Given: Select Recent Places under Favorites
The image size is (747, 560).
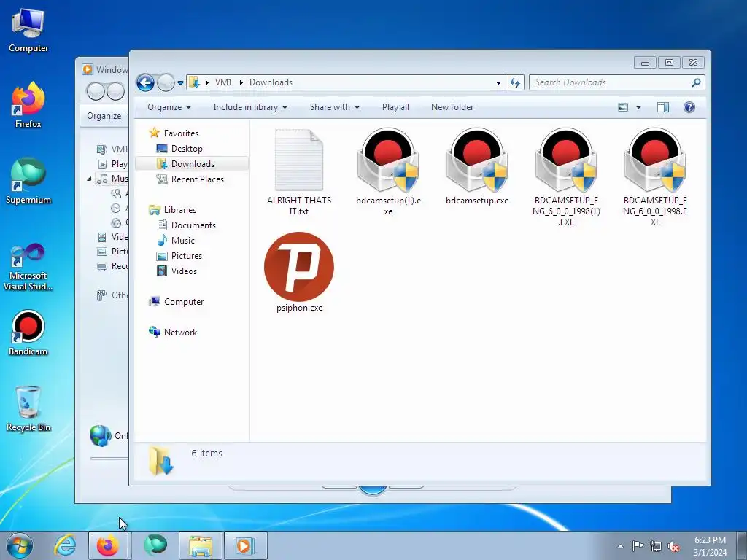Looking at the screenshot, I should (x=190, y=179).
